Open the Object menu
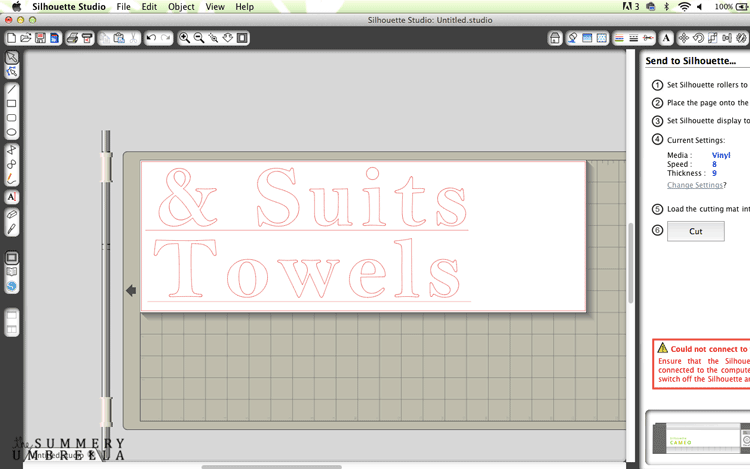Screen dimensions: 750x469 (181, 7)
